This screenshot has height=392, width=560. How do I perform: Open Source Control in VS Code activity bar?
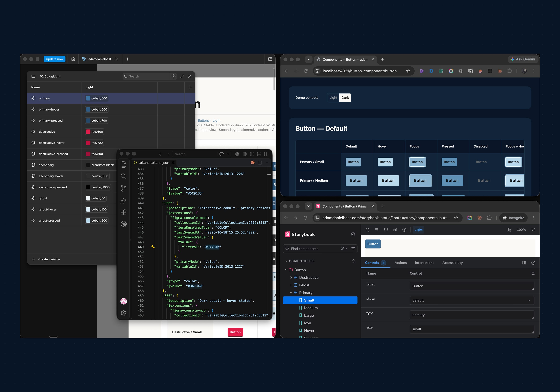click(x=124, y=188)
